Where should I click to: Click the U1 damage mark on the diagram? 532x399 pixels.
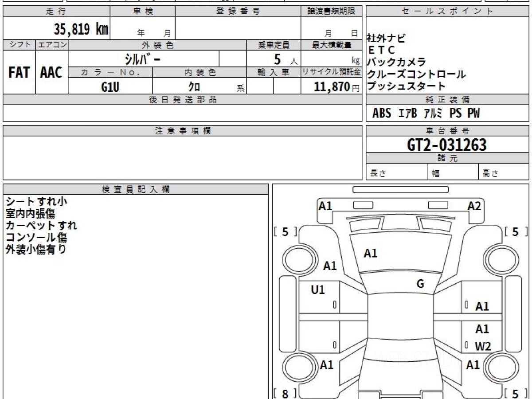coord(318,290)
